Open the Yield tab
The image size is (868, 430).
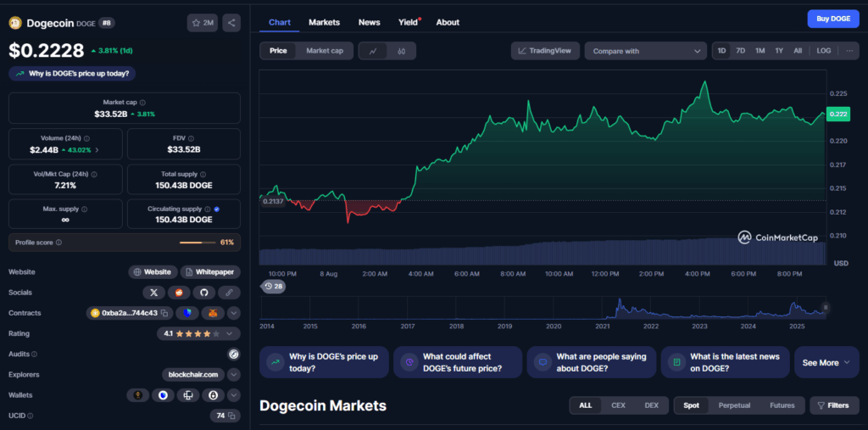tap(409, 22)
